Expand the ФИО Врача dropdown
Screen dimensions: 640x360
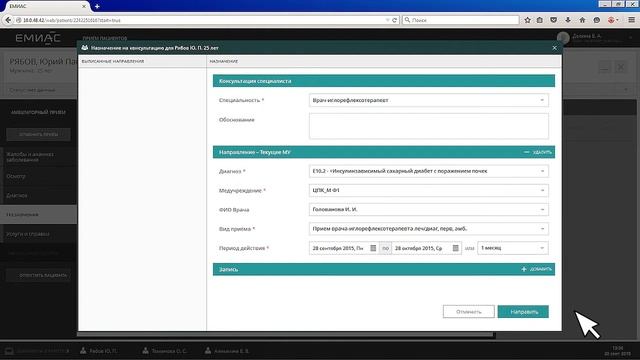coord(542,210)
